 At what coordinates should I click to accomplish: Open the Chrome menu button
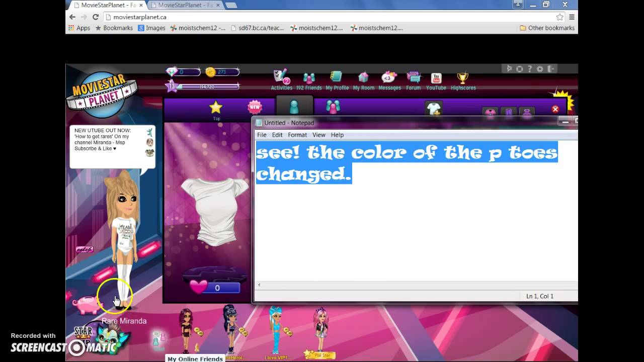tap(572, 17)
